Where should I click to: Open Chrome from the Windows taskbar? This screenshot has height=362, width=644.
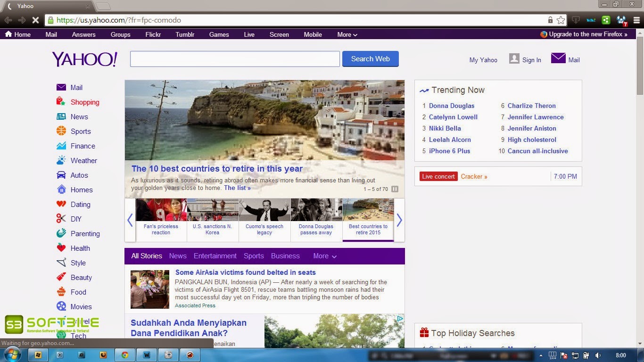tap(125, 355)
